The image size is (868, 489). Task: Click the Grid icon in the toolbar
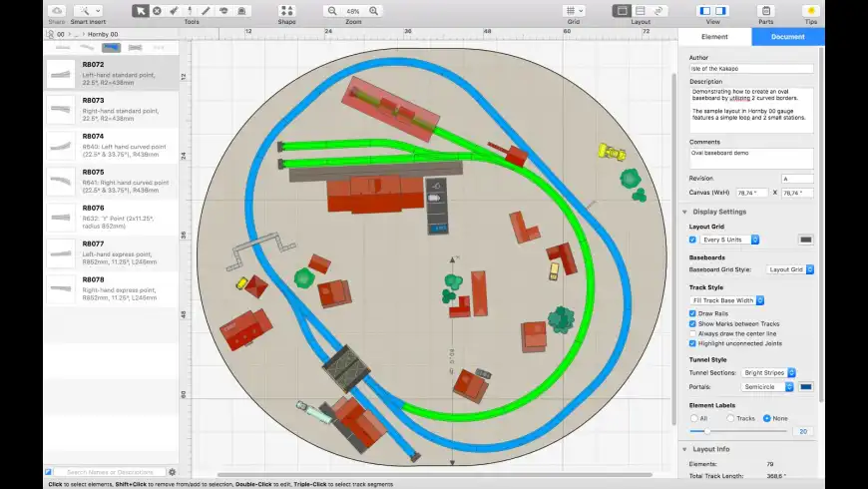point(570,11)
